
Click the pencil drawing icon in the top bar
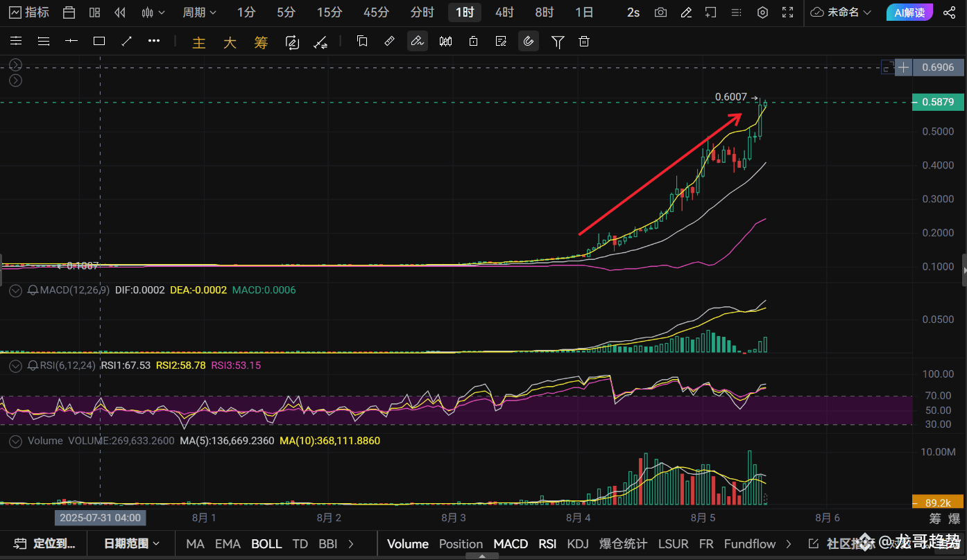point(686,12)
